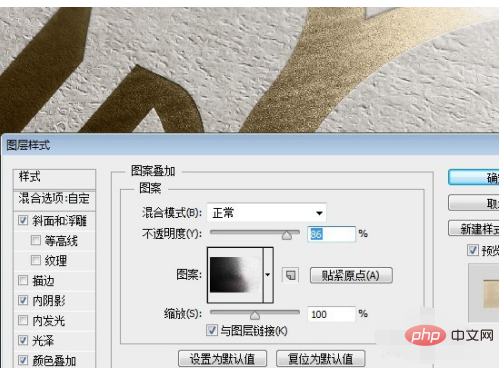This screenshot has width=504, height=368.
Task: Confirm with the 确定 button
Action: (474, 178)
